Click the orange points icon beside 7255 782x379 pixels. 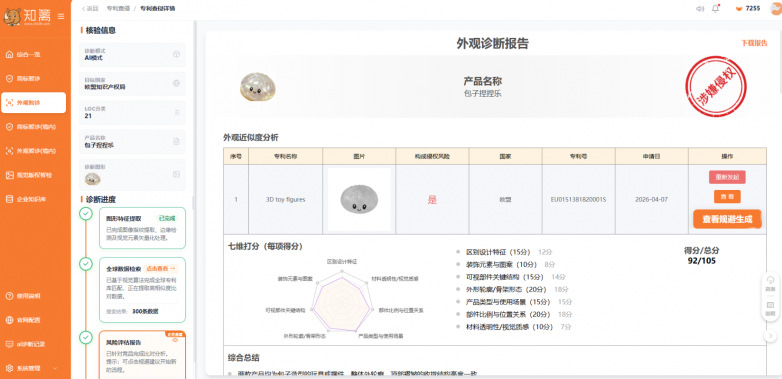pyautogui.click(x=738, y=8)
